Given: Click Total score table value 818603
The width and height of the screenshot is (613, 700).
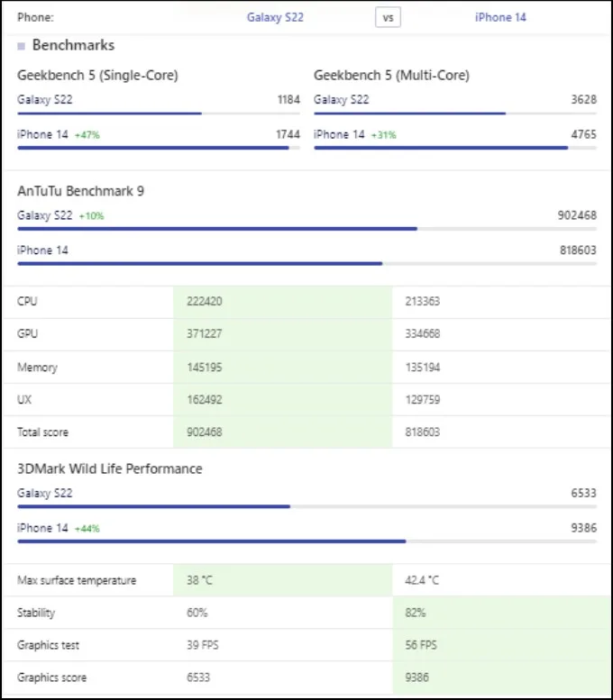Looking at the screenshot, I should point(423,432).
